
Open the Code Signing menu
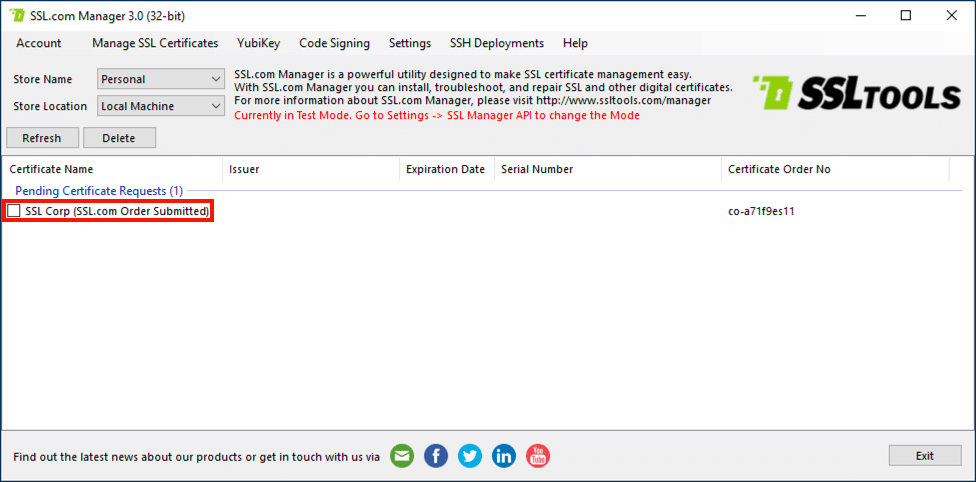tap(334, 43)
